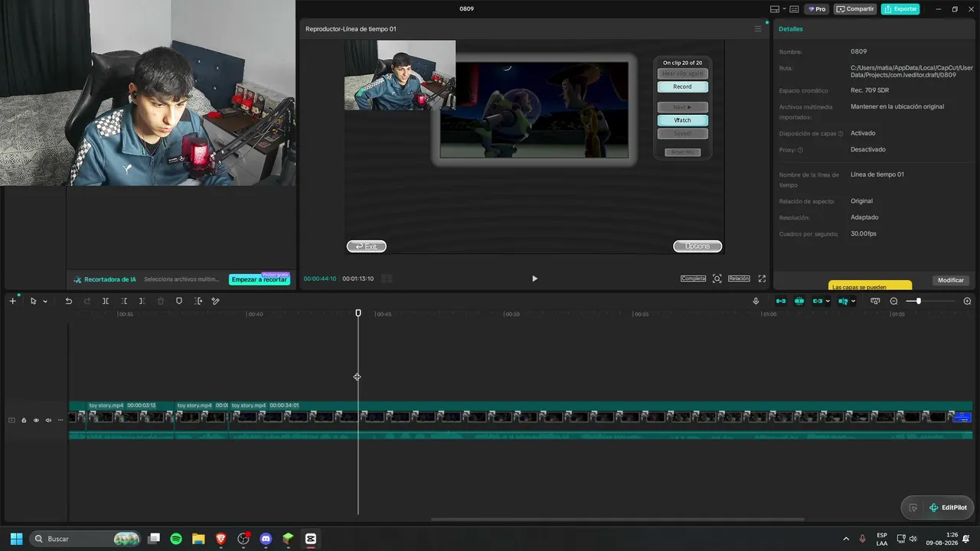Click the timecode 00:00:44:10
Image resolution: width=980 pixels, height=551 pixels.
[x=320, y=279]
